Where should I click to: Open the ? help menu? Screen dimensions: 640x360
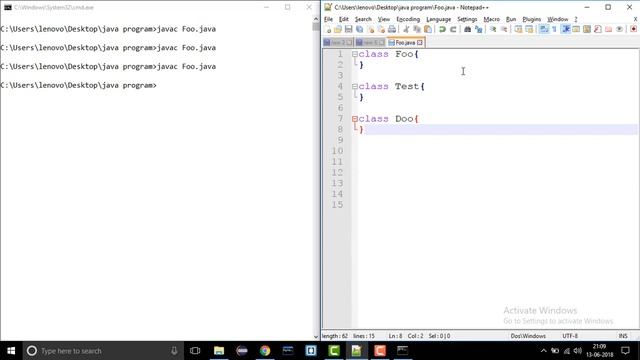click(576, 19)
